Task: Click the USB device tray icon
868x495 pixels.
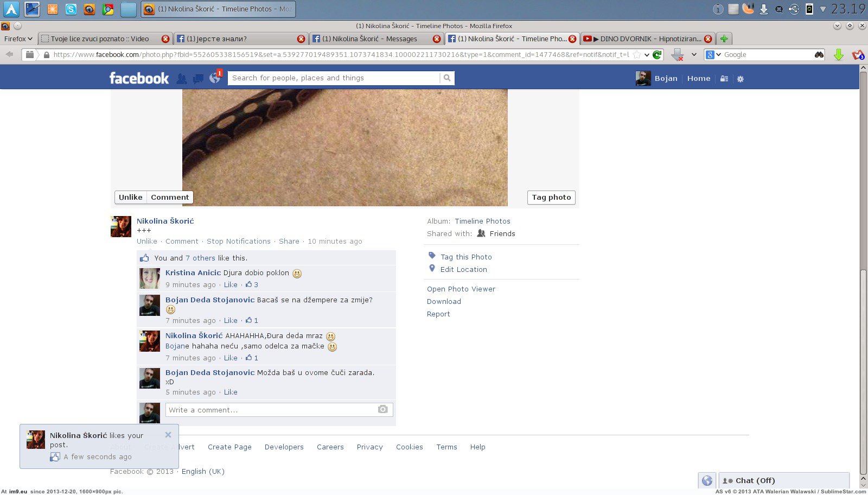Action: 794,9
